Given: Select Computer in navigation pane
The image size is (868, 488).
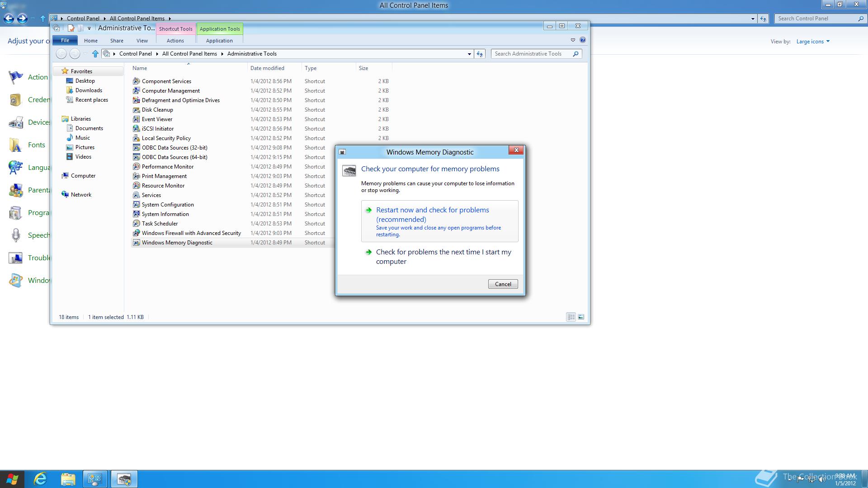Looking at the screenshot, I should pos(83,176).
